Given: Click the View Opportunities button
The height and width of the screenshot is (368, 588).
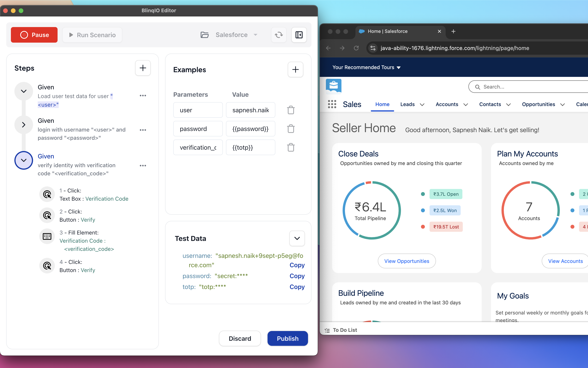Looking at the screenshot, I should 407,261.
